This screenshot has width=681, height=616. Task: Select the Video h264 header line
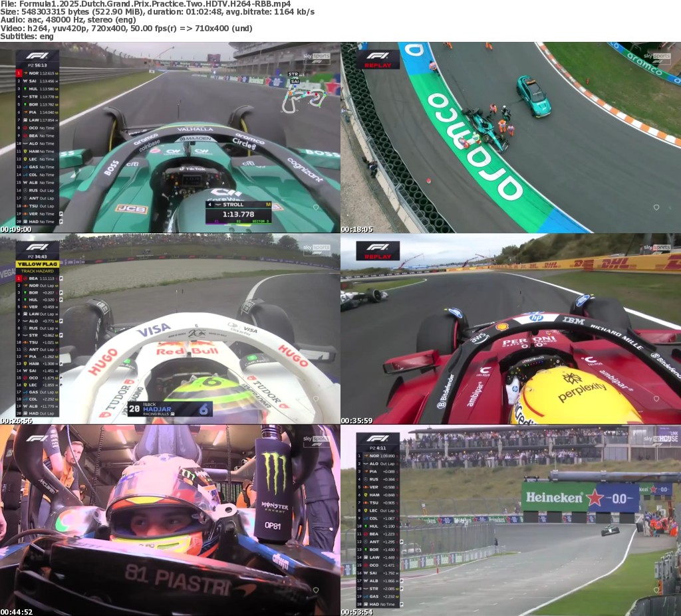click(x=126, y=28)
